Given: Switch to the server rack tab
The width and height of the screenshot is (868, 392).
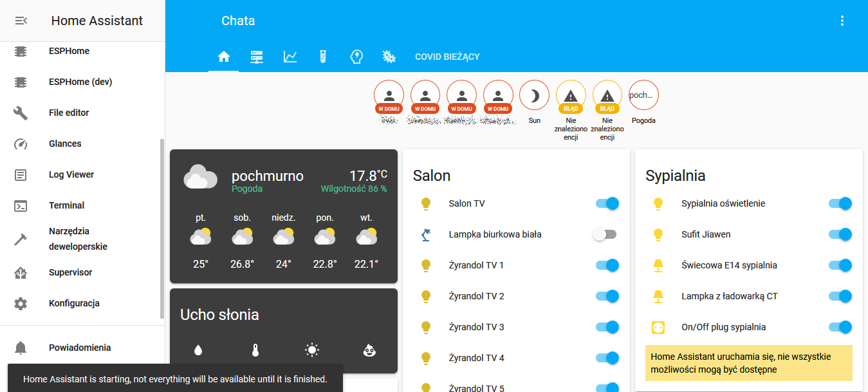Looking at the screenshot, I should pos(257,57).
